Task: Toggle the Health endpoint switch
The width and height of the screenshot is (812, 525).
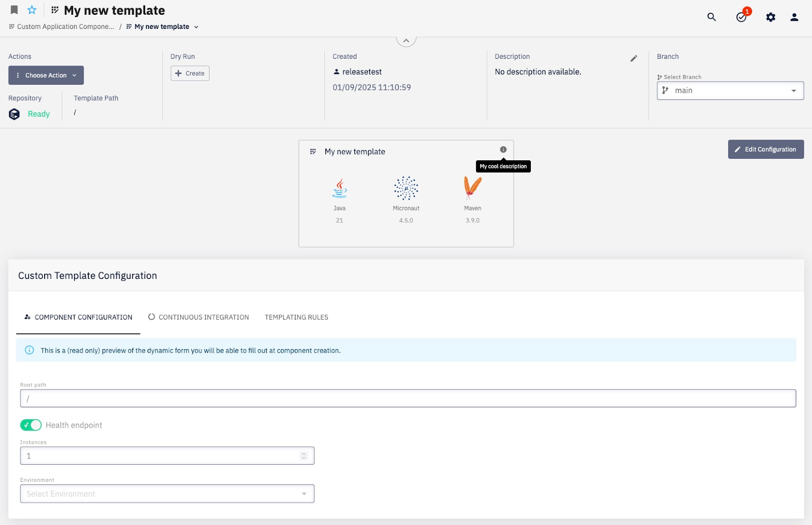Action: click(x=30, y=425)
